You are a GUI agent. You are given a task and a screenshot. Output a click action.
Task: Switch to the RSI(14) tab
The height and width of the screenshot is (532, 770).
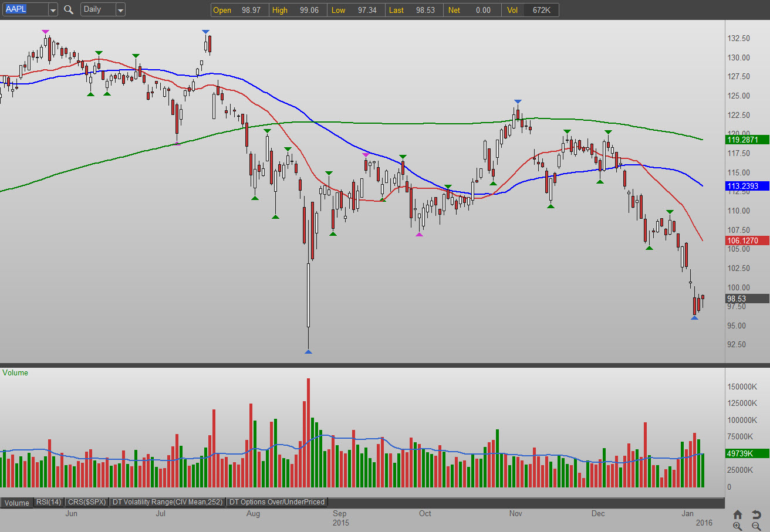point(49,502)
